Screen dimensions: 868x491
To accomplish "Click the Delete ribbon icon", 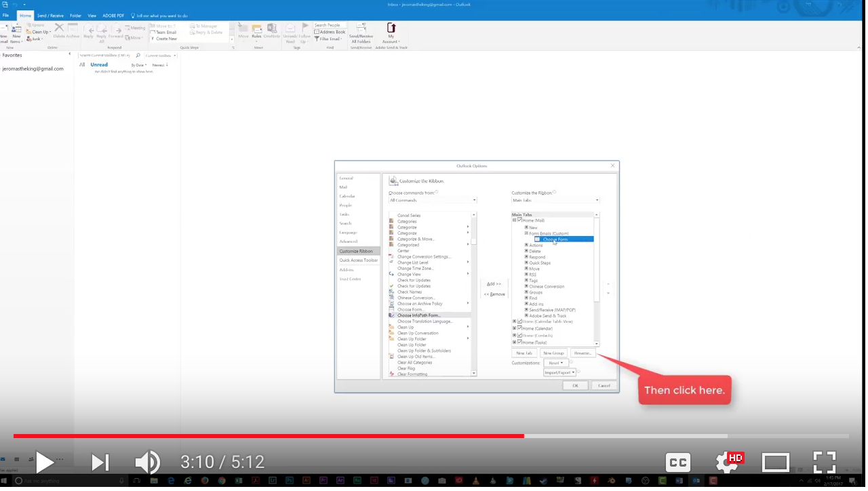I will (59, 31).
